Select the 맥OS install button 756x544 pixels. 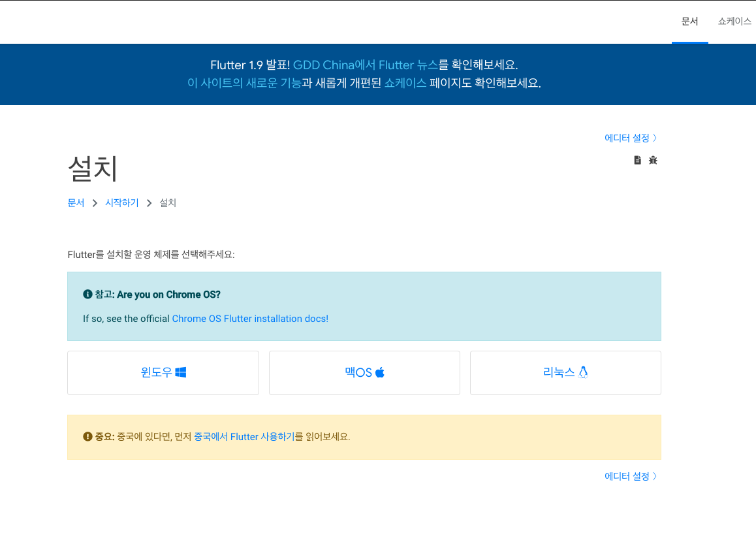point(364,373)
